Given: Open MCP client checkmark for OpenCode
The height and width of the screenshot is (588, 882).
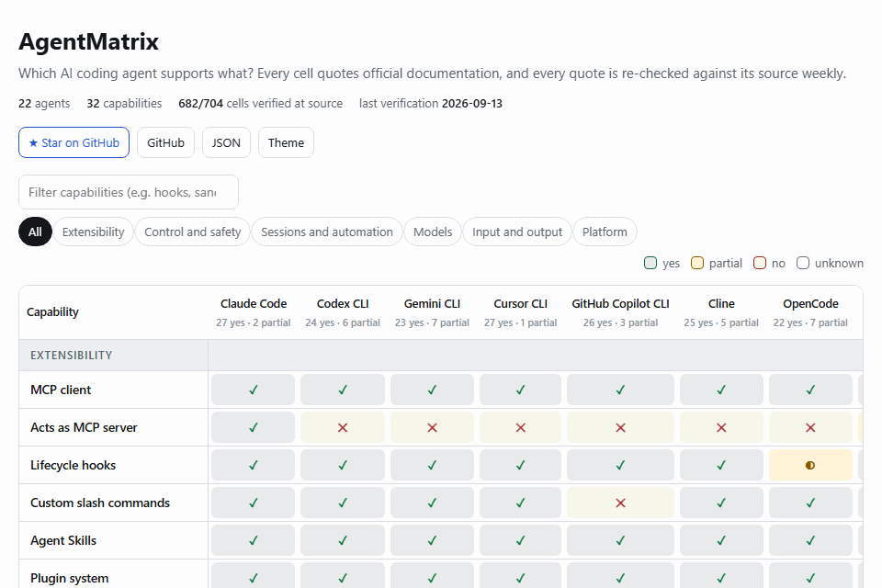Looking at the screenshot, I should point(810,390).
